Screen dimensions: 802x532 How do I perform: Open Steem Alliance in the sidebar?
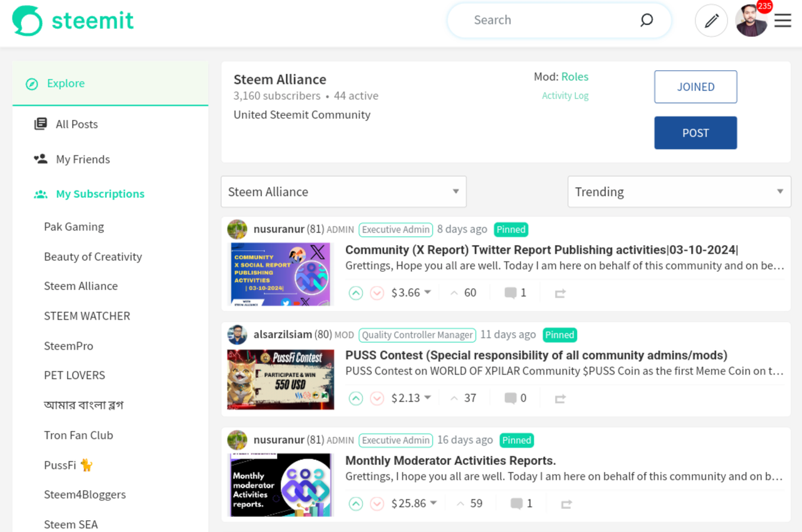click(81, 286)
